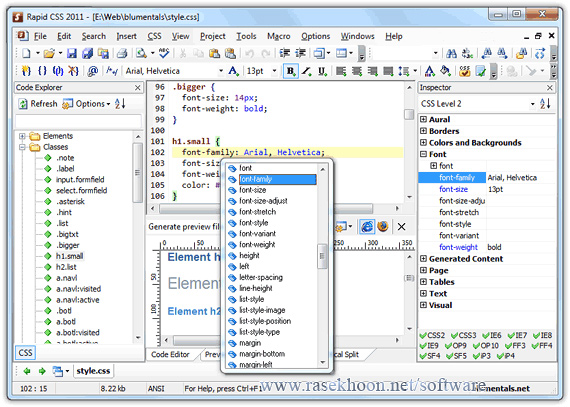The image size is (570, 407).
Task: Open the CSS Level 2 dropdown in Inspector
Action: (x=532, y=104)
